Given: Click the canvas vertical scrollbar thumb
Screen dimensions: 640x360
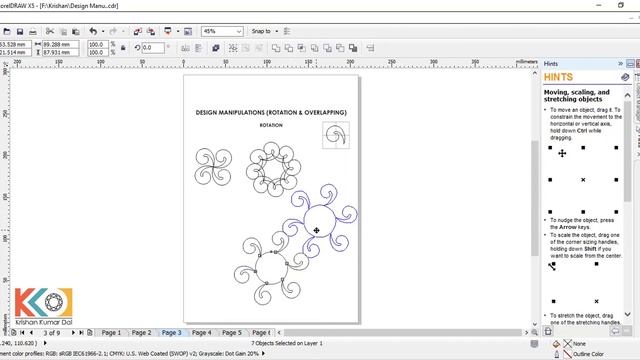Looking at the screenshot, I should pyautogui.click(x=535, y=198).
